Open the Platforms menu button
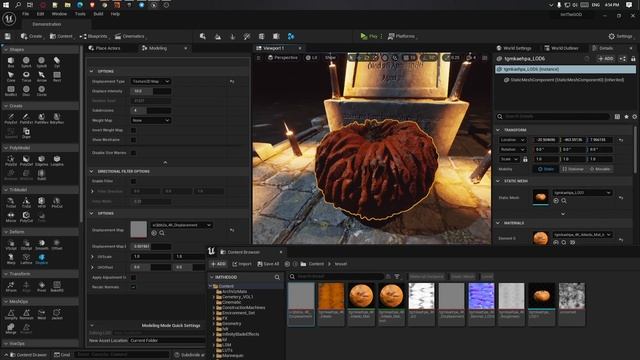The width and height of the screenshot is (640, 360). (401, 36)
